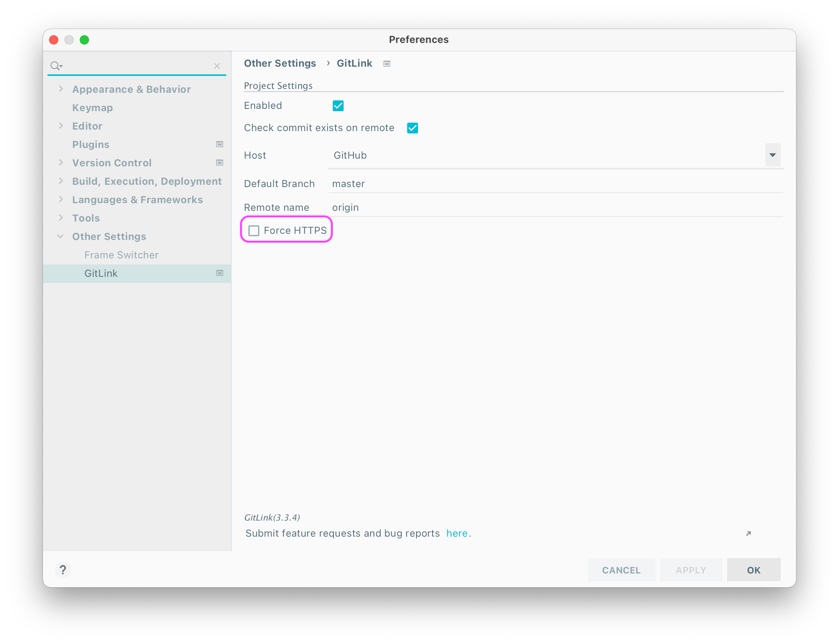Open the settings gear icon beside Plugins
Image resolution: width=839 pixels, height=644 pixels.
[x=219, y=144]
